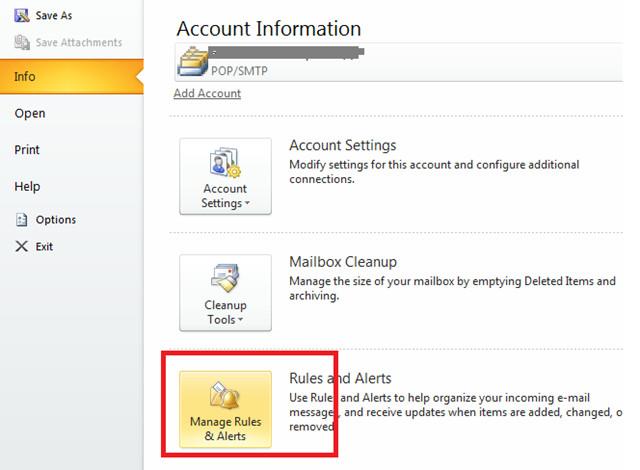Click the Rules & Alerts bell envelope icon

[225, 396]
